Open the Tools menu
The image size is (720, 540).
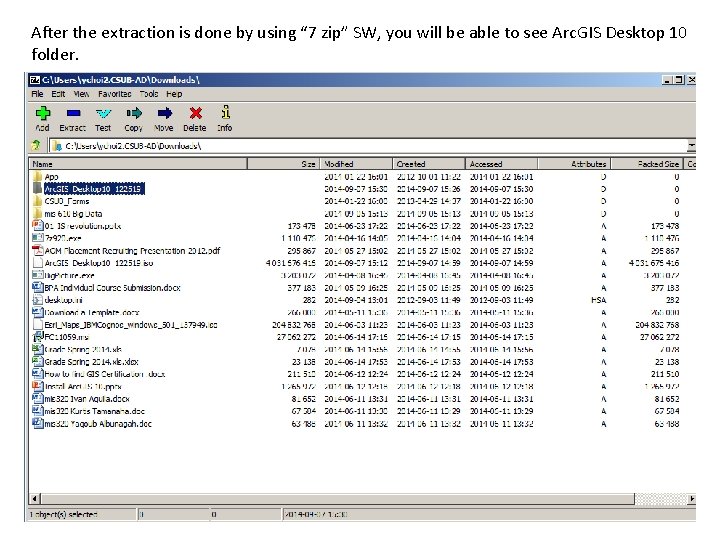149,94
